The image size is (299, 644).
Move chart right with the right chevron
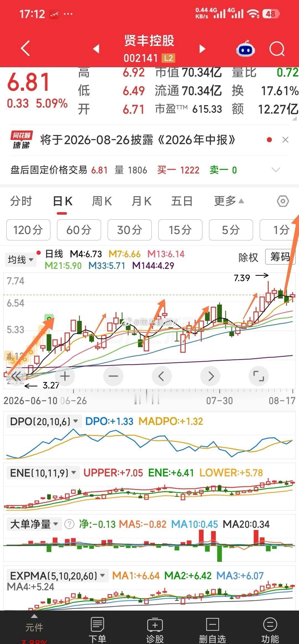click(x=210, y=376)
